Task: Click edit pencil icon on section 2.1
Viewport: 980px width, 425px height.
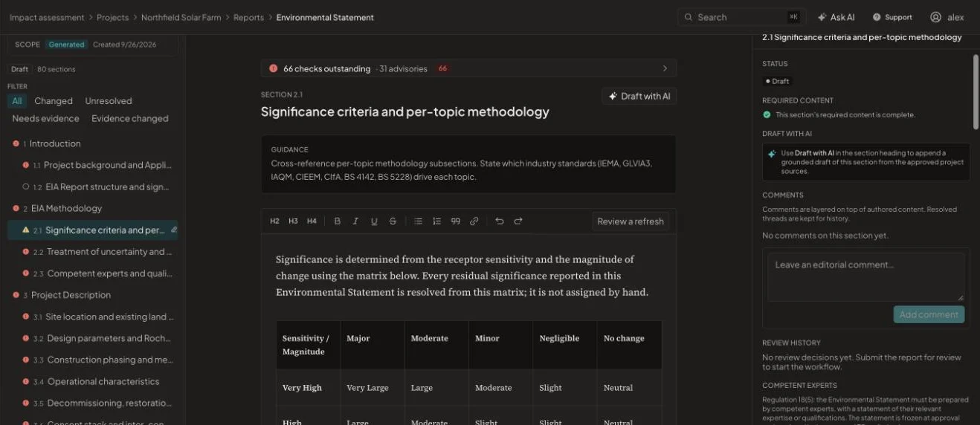Action: point(173,230)
